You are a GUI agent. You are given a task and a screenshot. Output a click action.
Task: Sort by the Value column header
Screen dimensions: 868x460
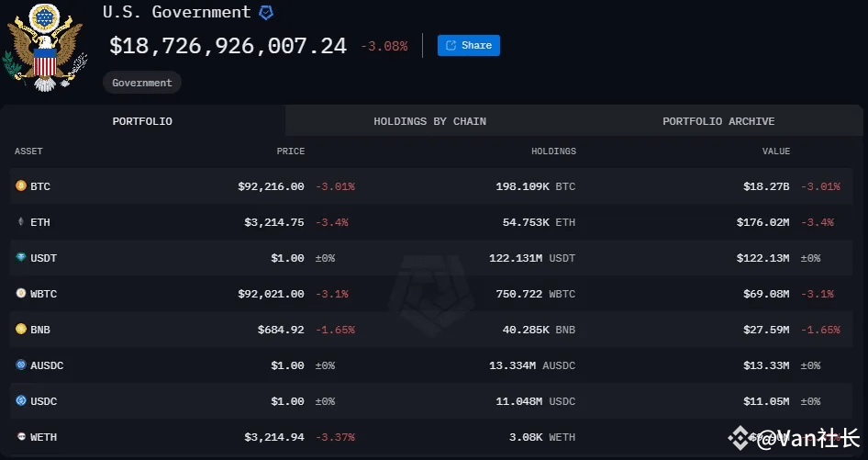(x=776, y=151)
